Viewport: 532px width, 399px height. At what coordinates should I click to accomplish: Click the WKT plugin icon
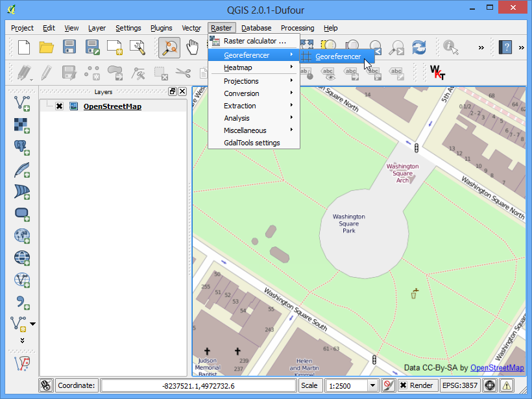437,72
